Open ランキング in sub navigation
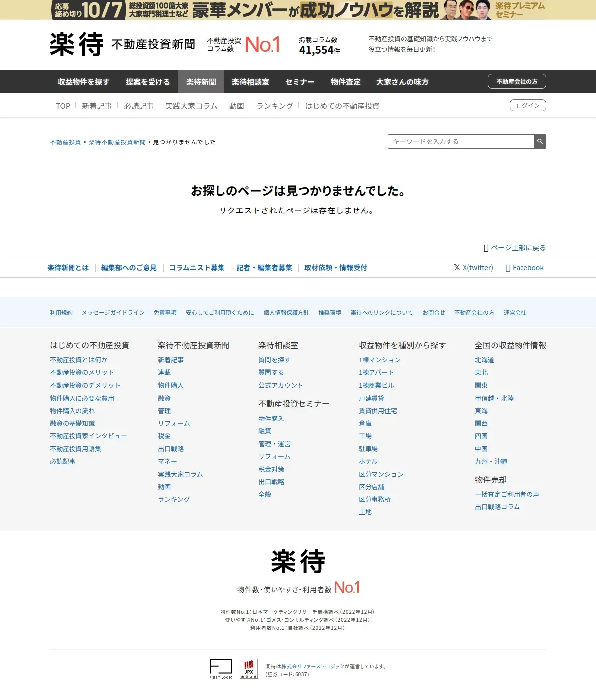This screenshot has width=596, height=700. (275, 106)
